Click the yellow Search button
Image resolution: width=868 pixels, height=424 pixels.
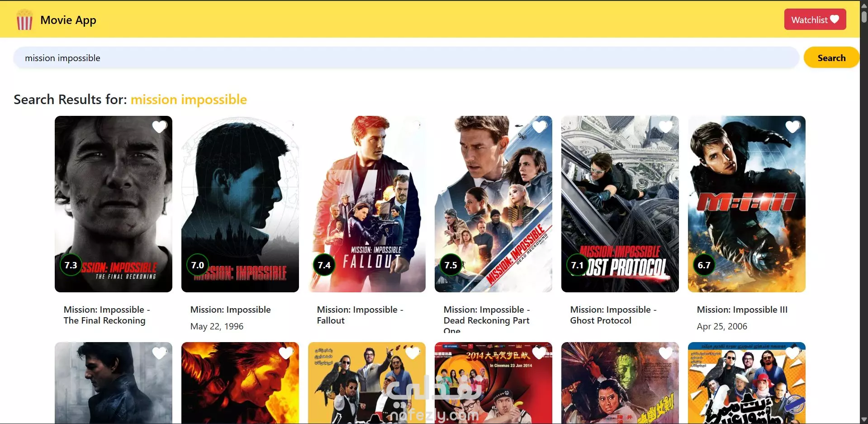click(x=831, y=57)
